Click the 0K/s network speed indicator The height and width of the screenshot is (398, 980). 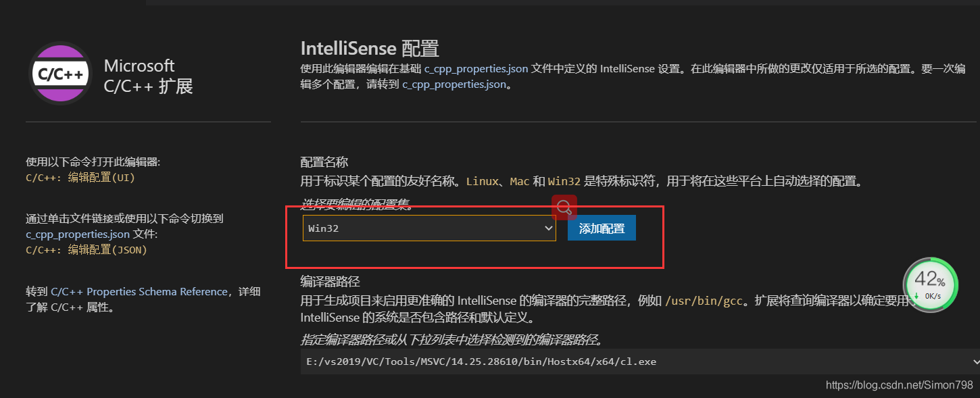[x=931, y=295]
